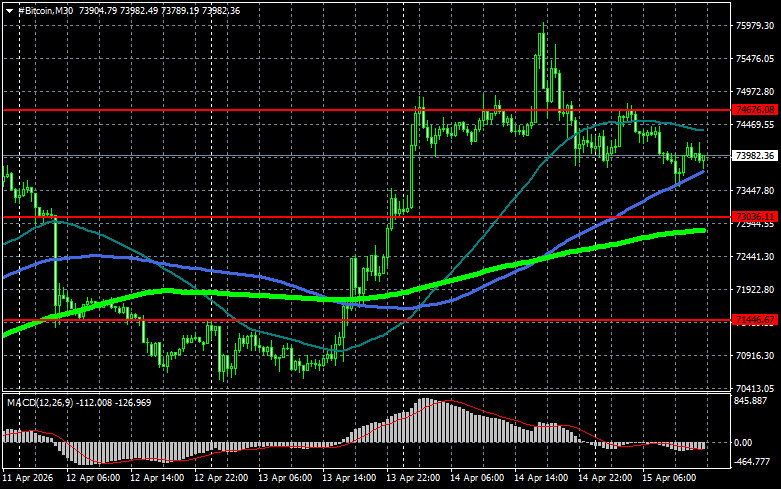Open the chart dropdown arrow beside #Bitcoin,M30
The image size is (781, 489).
[9, 11]
